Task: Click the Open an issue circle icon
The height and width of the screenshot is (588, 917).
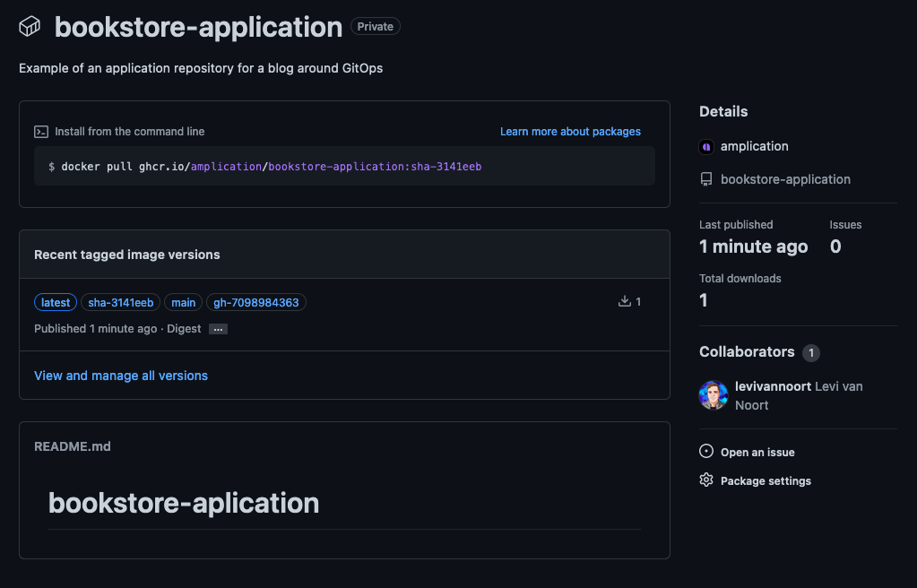Action: point(706,451)
